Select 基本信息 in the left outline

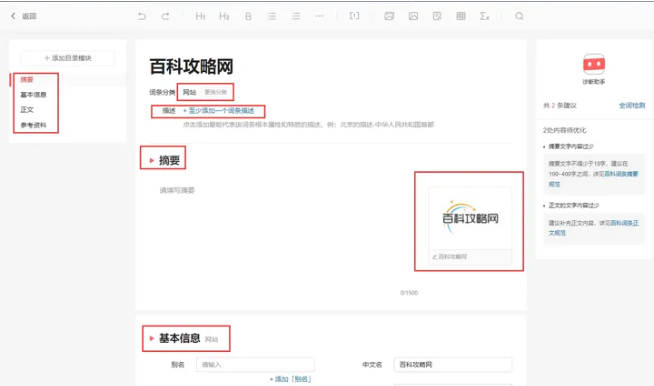[x=33, y=95]
